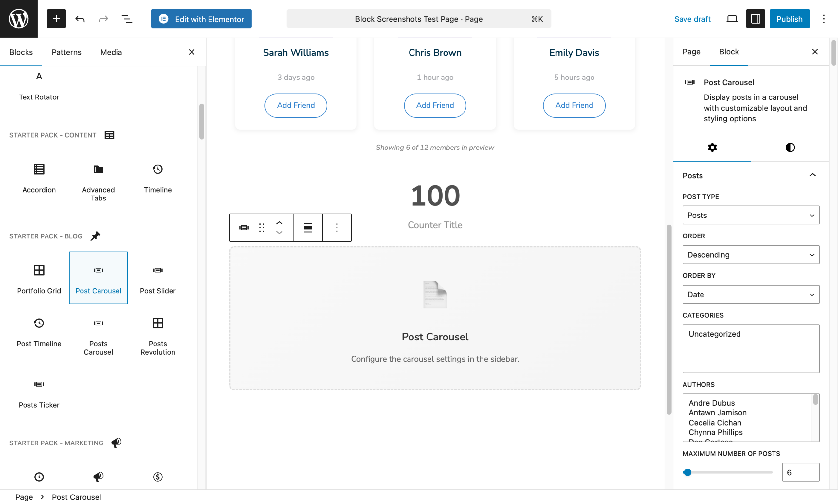Switch to the Patterns tab
Image resolution: width=838 pixels, height=504 pixels.
pyautogui.click(x=66, y=52)
